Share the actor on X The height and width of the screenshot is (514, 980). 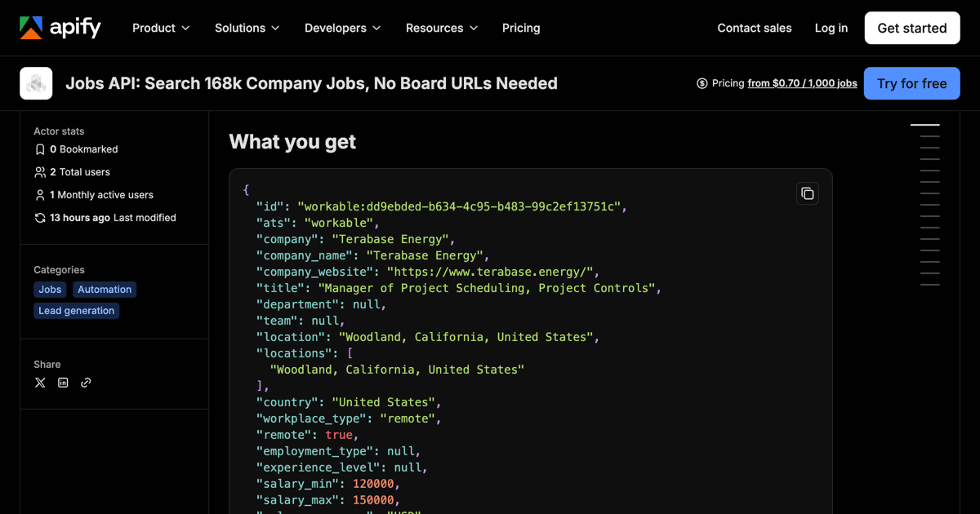(x=40, y=383)
